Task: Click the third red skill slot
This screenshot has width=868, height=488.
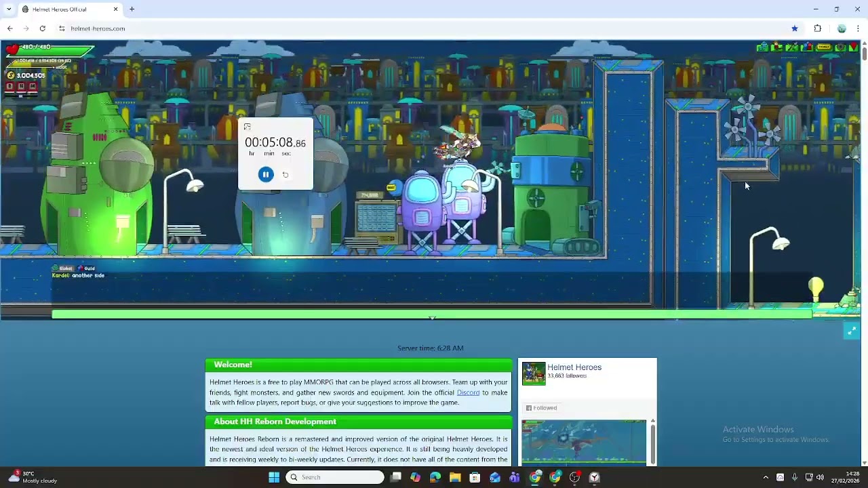Action: (x=32, y=87)
